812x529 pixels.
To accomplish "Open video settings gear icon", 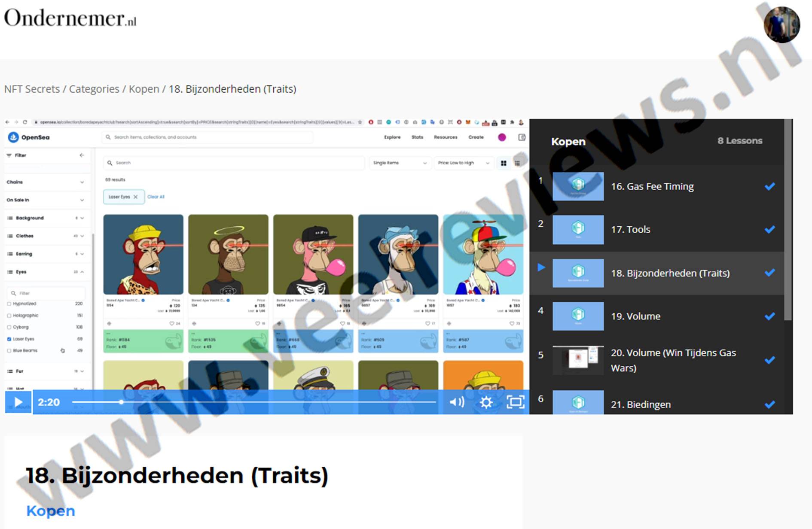I will [x=486, y=402].
